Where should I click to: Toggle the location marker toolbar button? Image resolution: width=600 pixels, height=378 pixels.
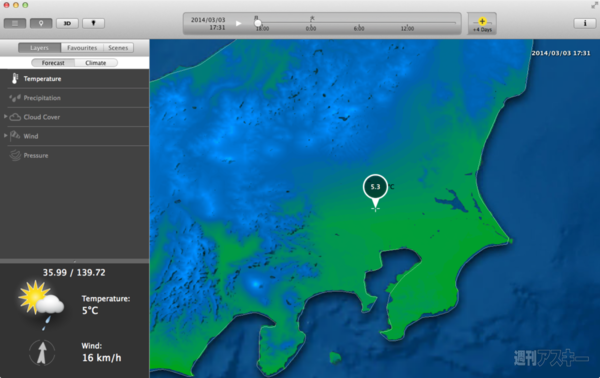pyautogui.click(x=41, y=23)
